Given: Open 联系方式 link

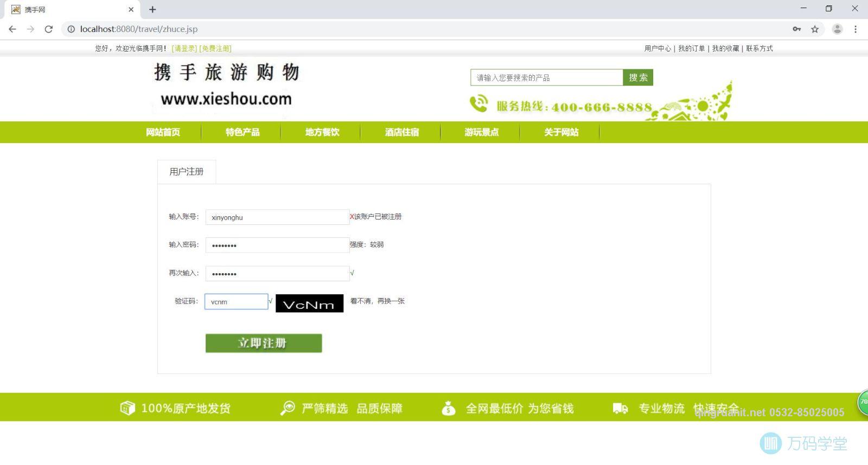Looking at the screenshot, I should pyautogui.click(x=759, y=48).
